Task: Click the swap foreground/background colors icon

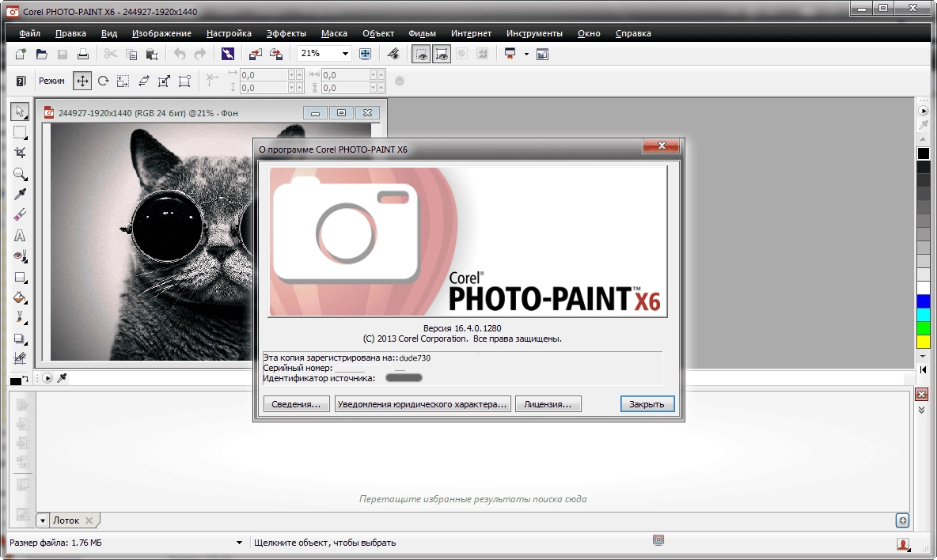Action: point(25,378)
